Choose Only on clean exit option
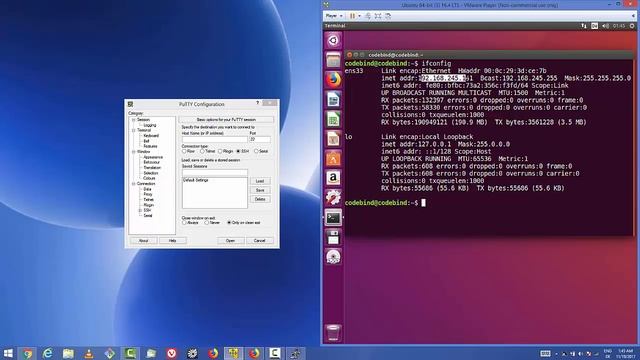The height and width of the screenshot is (360, 640). [x=229, y=223]
